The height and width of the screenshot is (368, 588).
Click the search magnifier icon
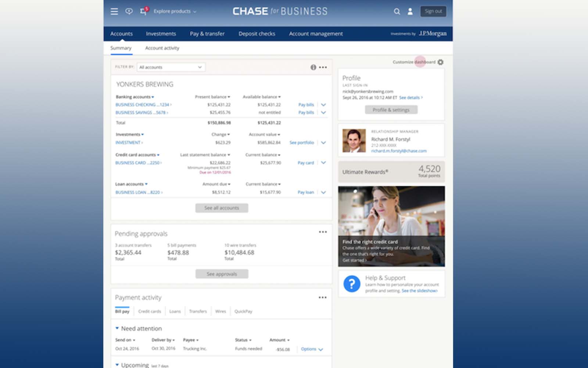click(397, 11)
